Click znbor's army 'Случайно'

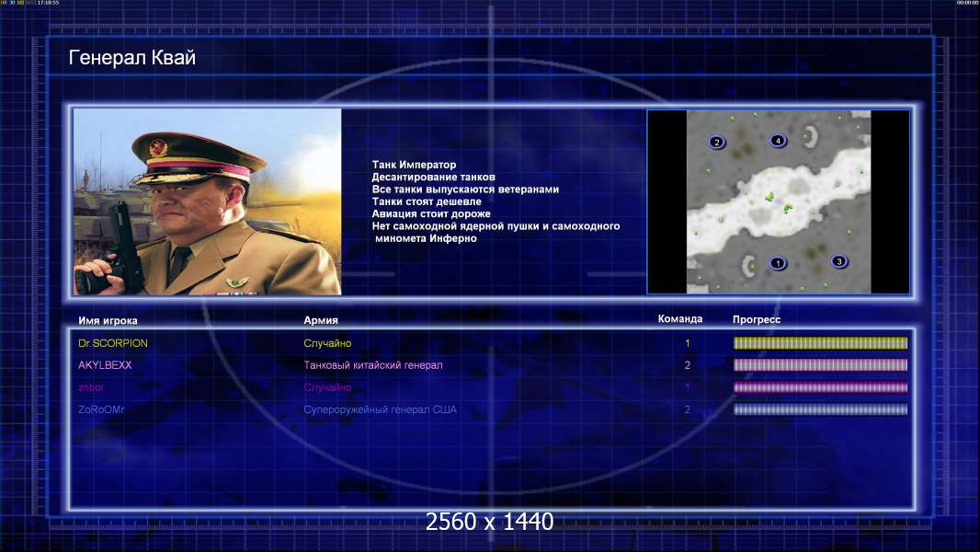[327, 387]
